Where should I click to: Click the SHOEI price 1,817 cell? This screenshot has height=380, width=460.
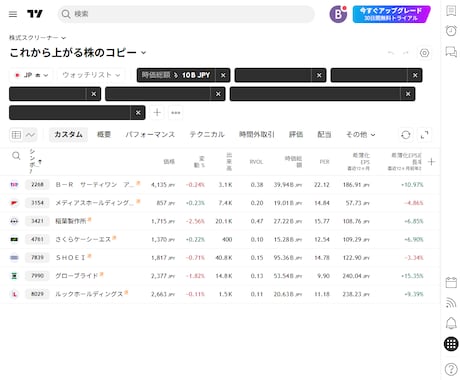pos(163,258)
